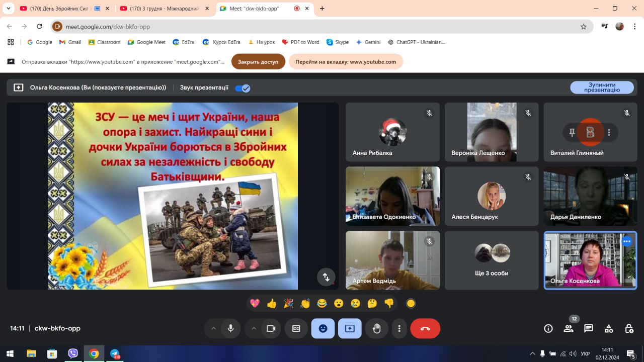Open closed captions with the CC icon
This screenshot has height=362, width=644.
click(296, 328)
